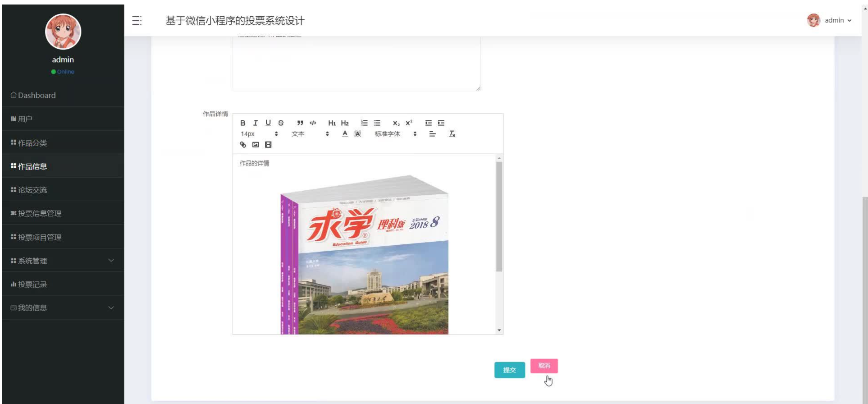Go to Dashboard
868x404 pixels.
[x=63, y=95]
